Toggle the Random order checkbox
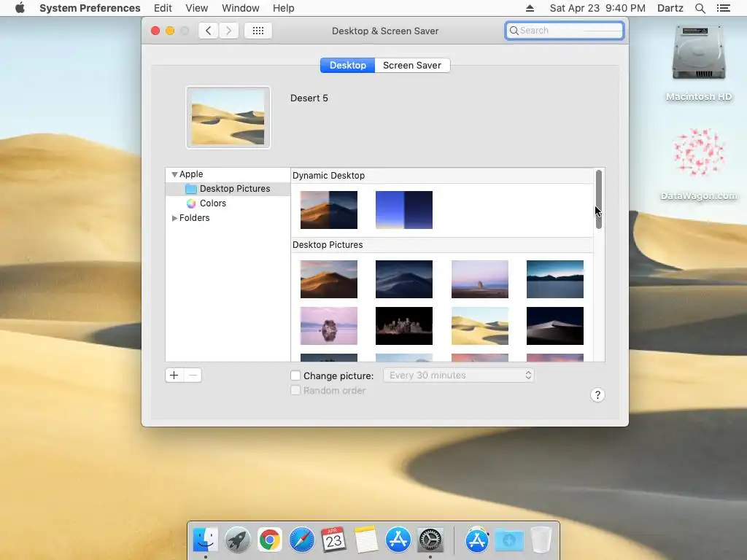 point(295,390)
